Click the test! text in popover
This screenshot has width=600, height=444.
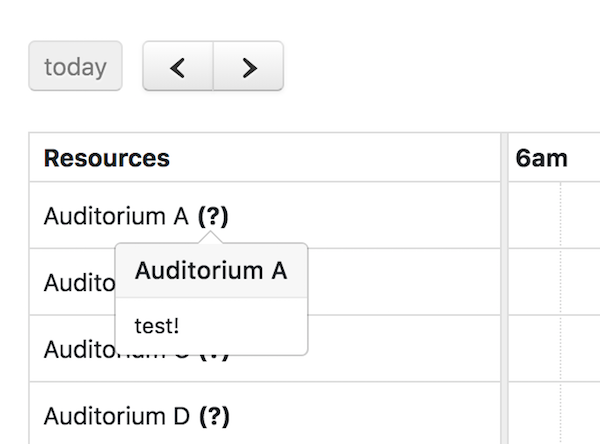[157, 326]
